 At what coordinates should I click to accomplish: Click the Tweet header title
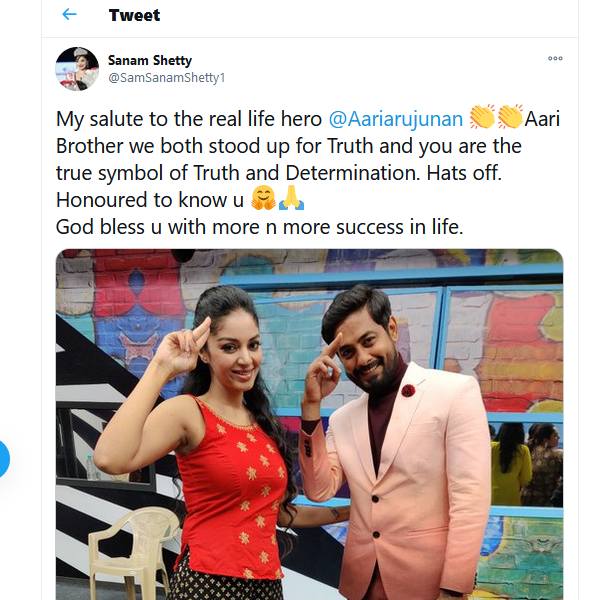[134, 15]
